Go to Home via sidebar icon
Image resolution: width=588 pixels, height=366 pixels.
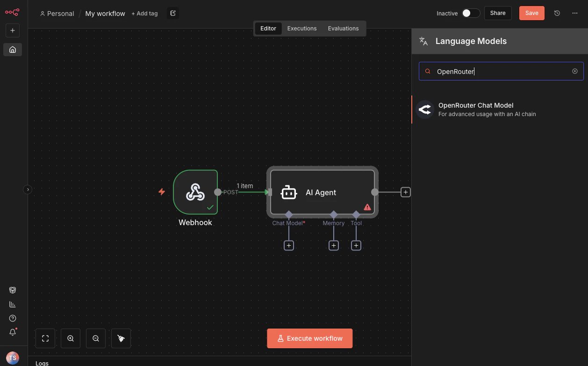coord(13,50)
